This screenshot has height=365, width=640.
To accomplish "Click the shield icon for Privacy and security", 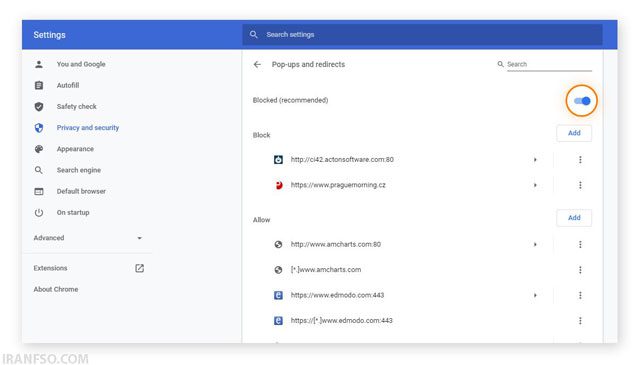I will tap(39, 128).
